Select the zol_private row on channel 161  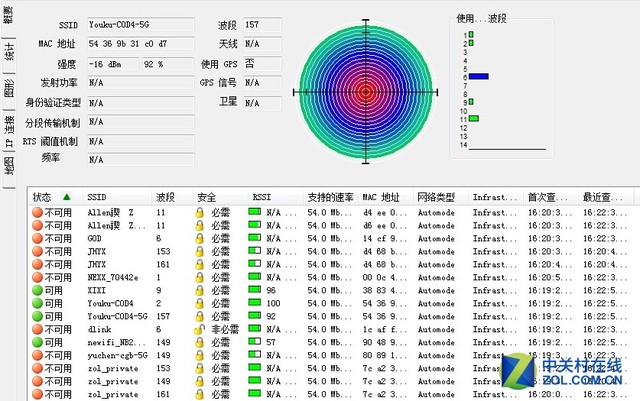point(331,394)
